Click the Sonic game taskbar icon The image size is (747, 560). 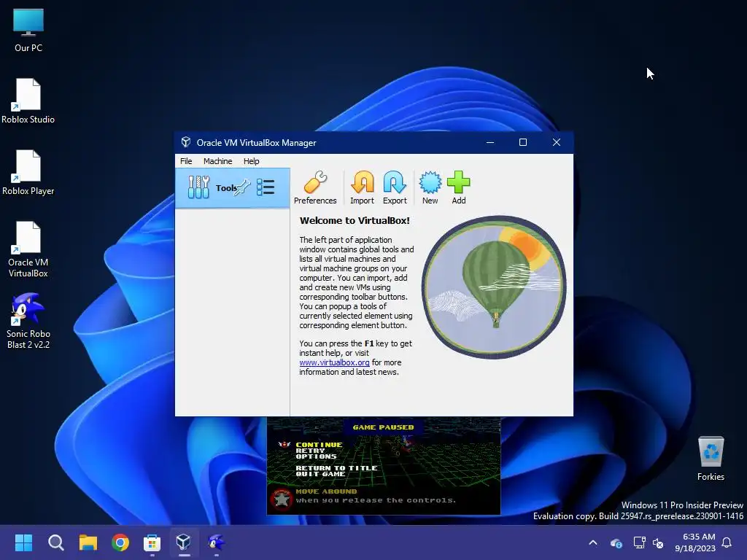[x=216, y=542]
